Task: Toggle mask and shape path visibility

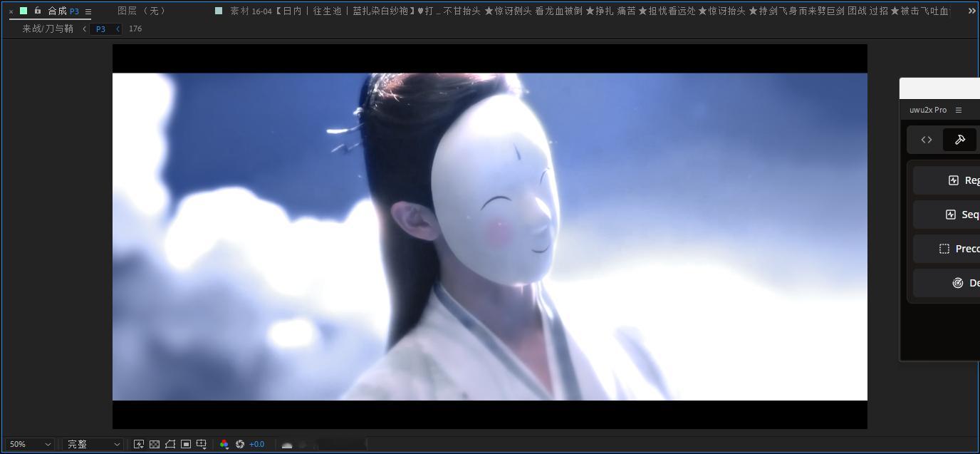Action: tap(170, 444)
